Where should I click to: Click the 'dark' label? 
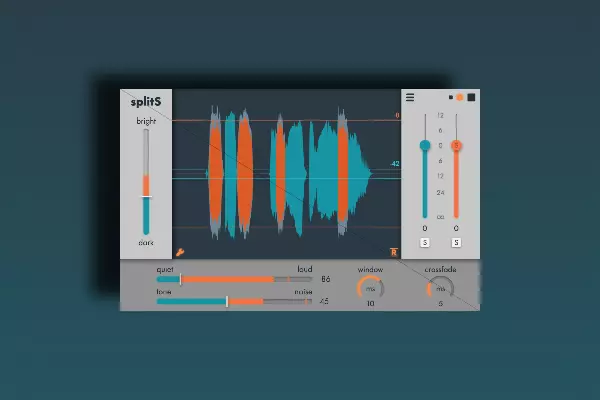pyautogui.click(x=146, y=243)
